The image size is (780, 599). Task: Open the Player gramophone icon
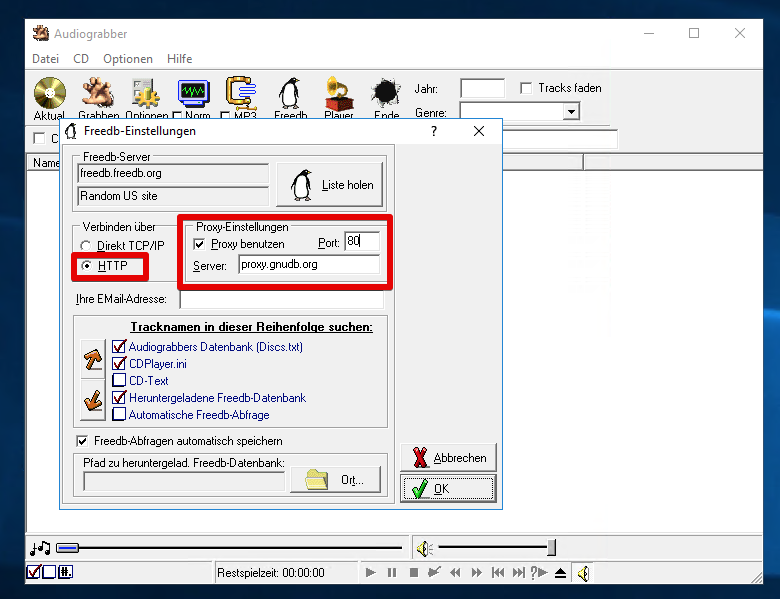(x=339, y=94)
